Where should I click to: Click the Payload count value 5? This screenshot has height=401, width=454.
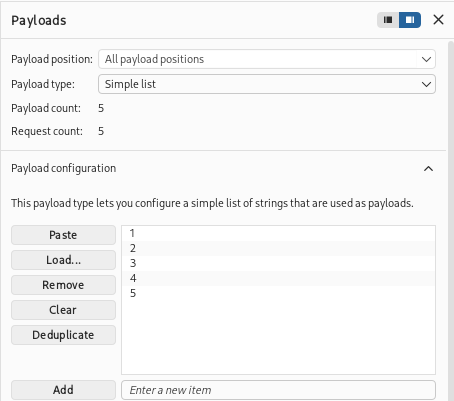coord(101,108)
